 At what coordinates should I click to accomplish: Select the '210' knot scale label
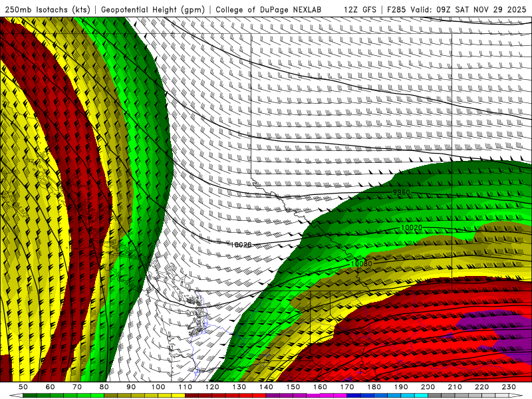click(455, 387)
